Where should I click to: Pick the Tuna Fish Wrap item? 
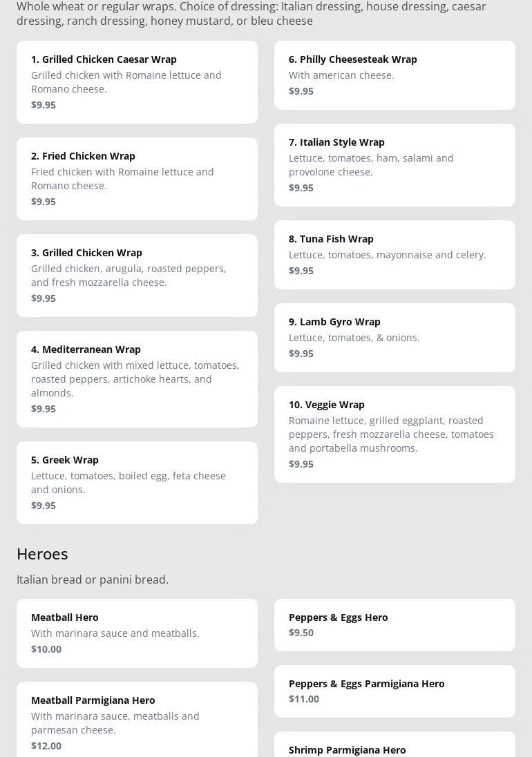(395, 255)
